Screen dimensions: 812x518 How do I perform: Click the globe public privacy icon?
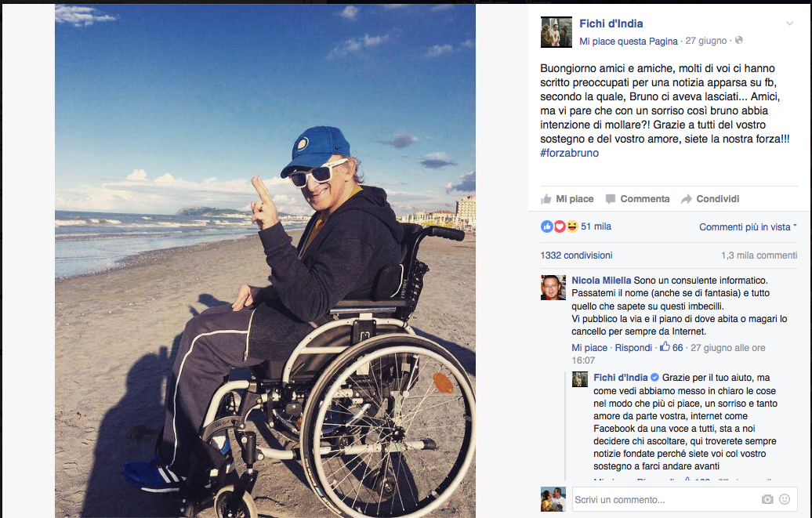(739, 41)
